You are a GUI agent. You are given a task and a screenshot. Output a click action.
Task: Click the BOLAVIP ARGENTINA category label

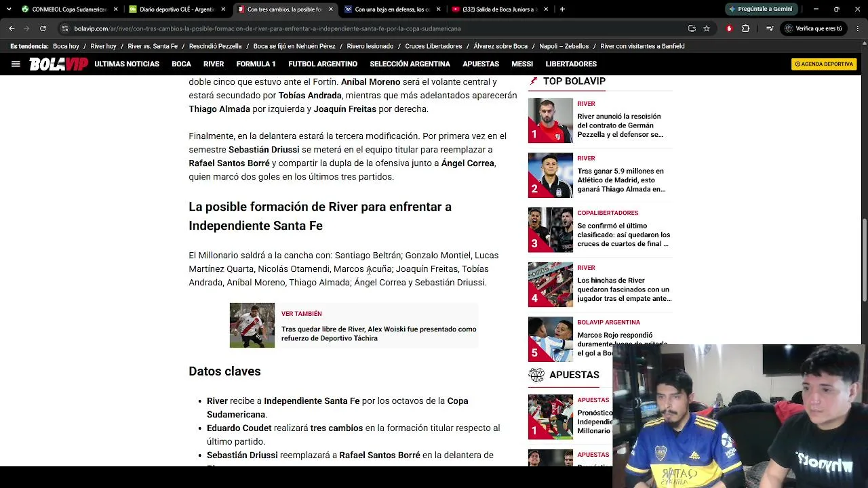[608, 322]
